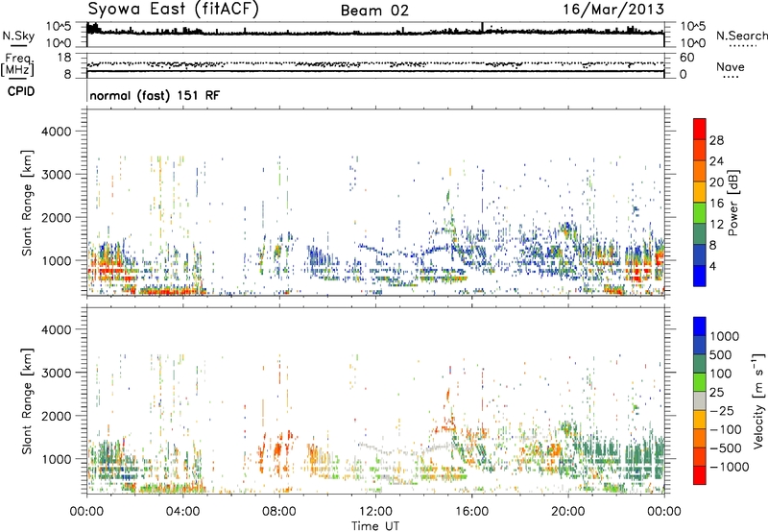Click the Slant Range label of power panel
The height and width of the screenshot is (532, 768).
point(27,203)
